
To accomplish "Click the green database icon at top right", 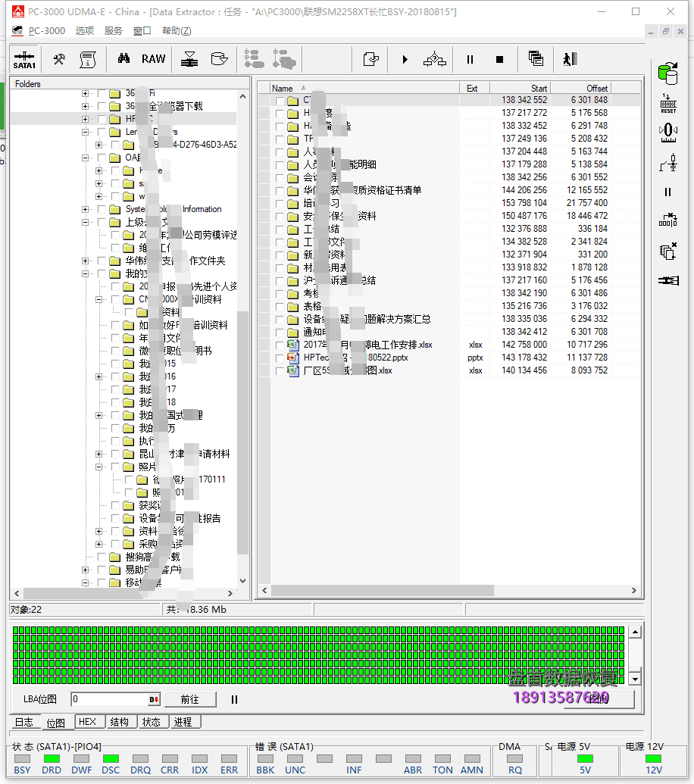I will pos(667,73).
